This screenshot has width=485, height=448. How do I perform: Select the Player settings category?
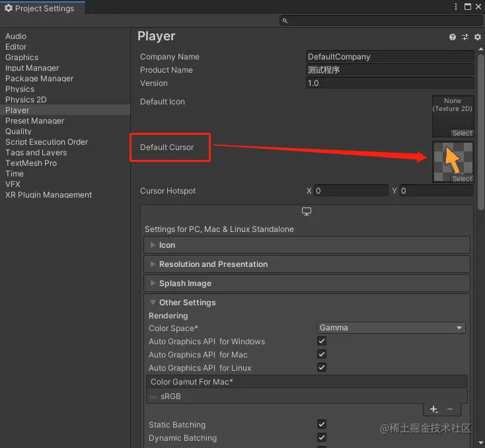pos(65,110)
